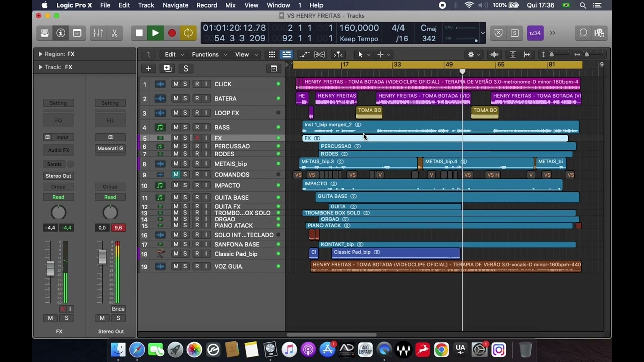Image resolution: width=644 pixels, height=362 pixels.
Task: Enable the Flex view button
Action: [x=319, y=54]
